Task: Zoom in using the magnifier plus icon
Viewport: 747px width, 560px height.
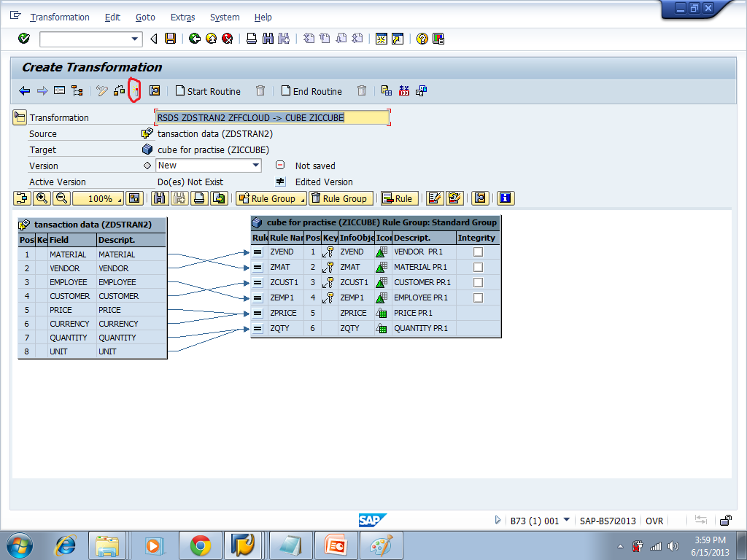Action: pos(42,198)
